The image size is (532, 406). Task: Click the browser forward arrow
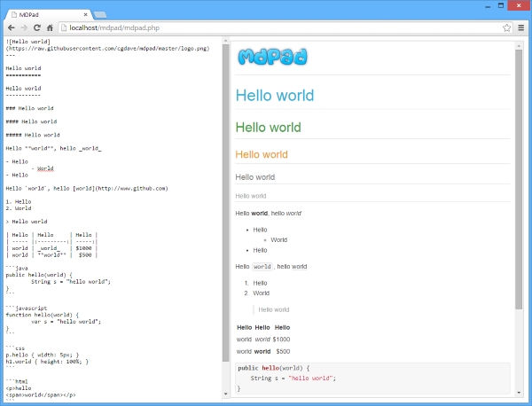click(x=24, y=27)
